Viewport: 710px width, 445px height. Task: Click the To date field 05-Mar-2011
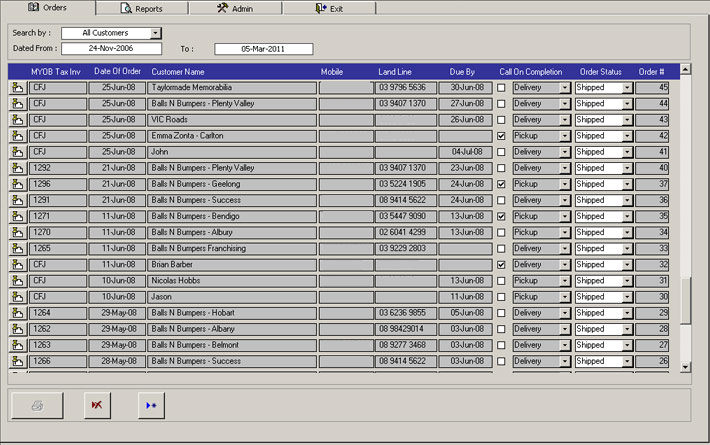(264, 49)
